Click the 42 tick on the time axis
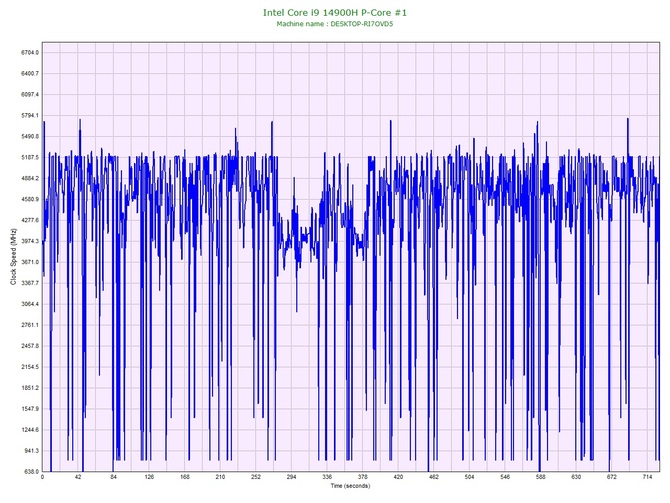 78,477
